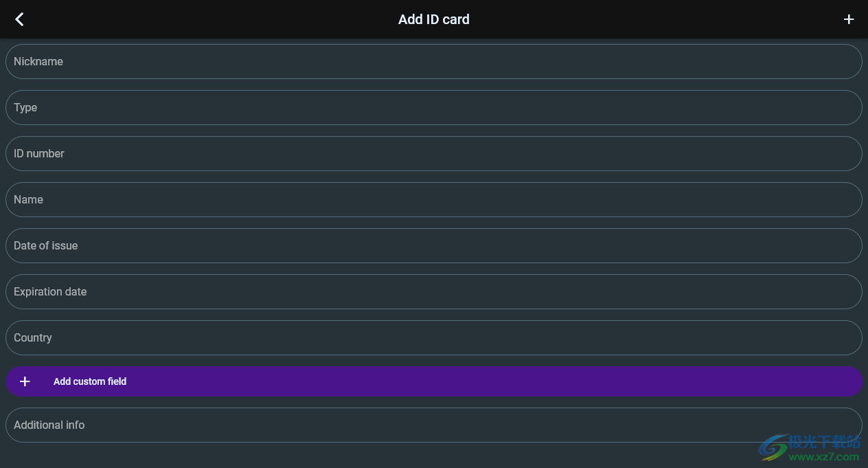Click the 'Expiration date' placeholder label
This screenshot has width=868, height=468.
[x=50, y=292]
